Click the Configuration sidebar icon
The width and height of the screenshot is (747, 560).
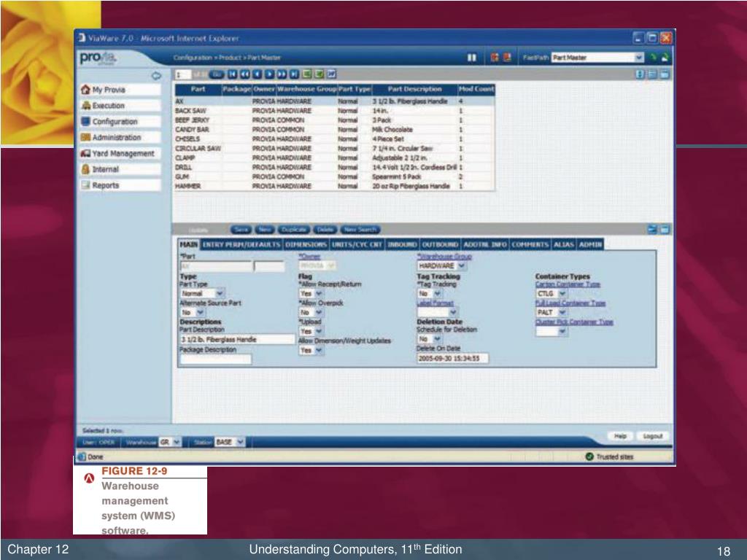[86, 122]
